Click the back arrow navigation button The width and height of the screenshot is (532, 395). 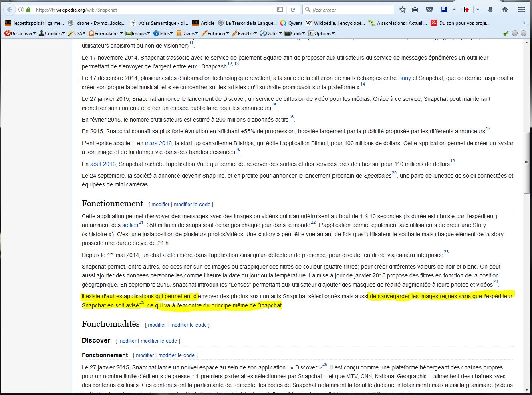[x=10, y=10]
